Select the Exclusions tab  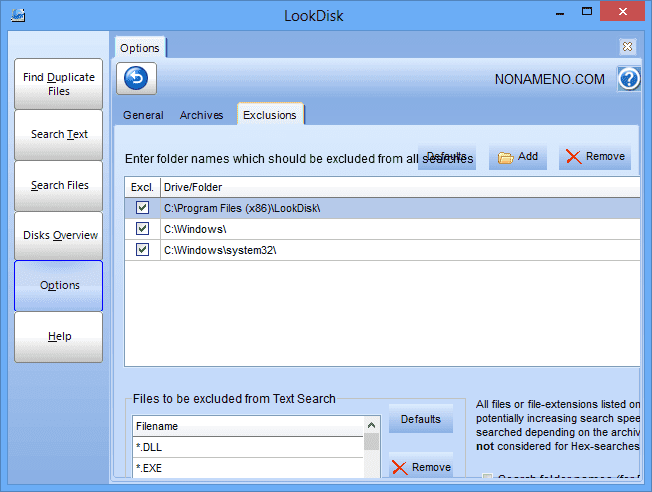tap(270, 115)
